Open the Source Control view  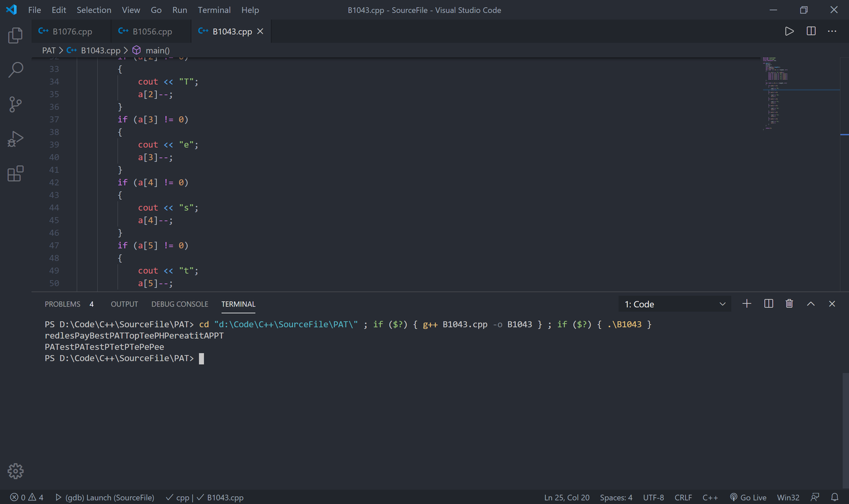pos(15,104)
